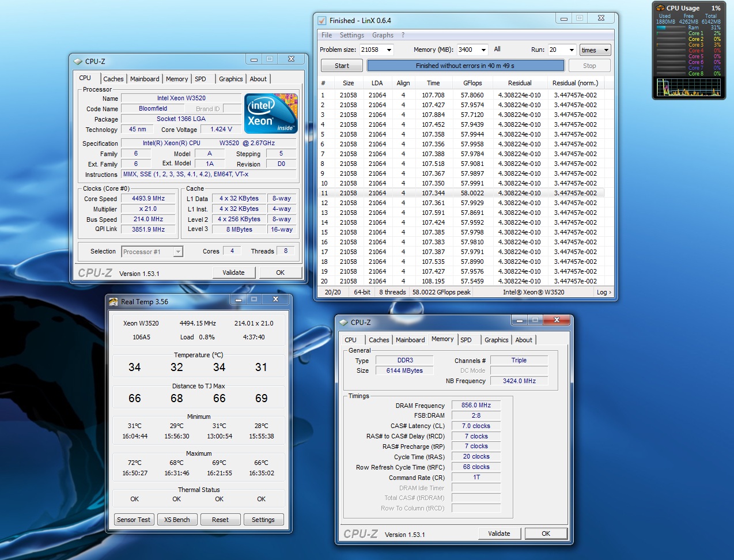Click the Residual (norm.) column header

coord(575,83)
